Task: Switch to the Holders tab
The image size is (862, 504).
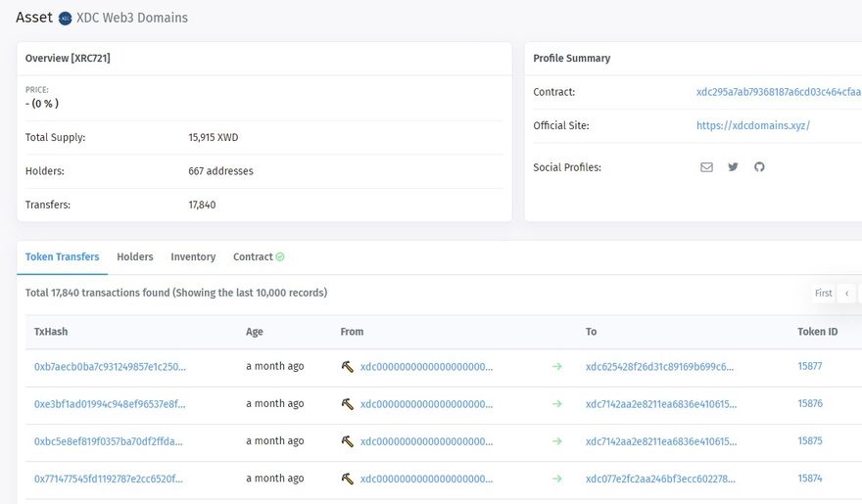Action: click(x=135, y=257)
